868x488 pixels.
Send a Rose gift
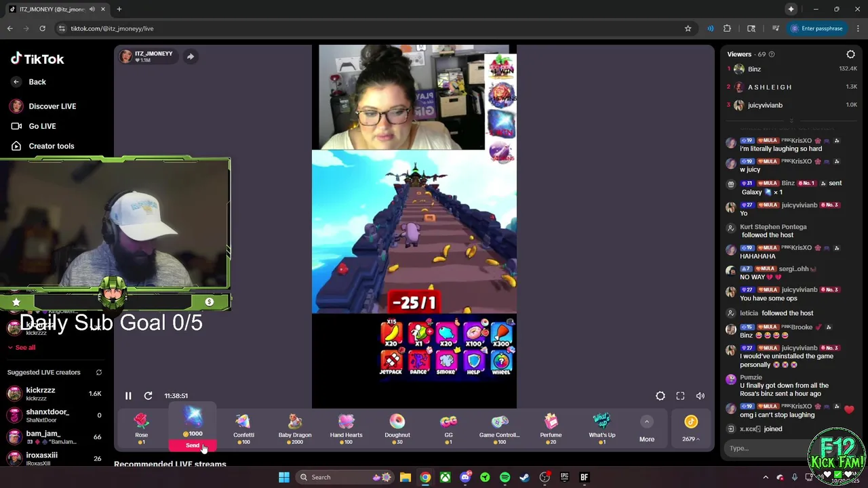141,428
